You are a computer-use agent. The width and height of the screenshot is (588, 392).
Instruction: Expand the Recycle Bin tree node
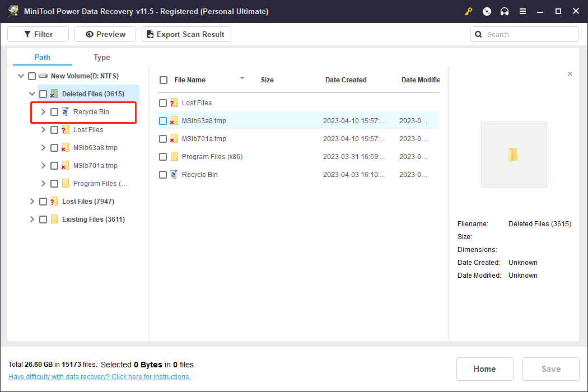(43, 112)
